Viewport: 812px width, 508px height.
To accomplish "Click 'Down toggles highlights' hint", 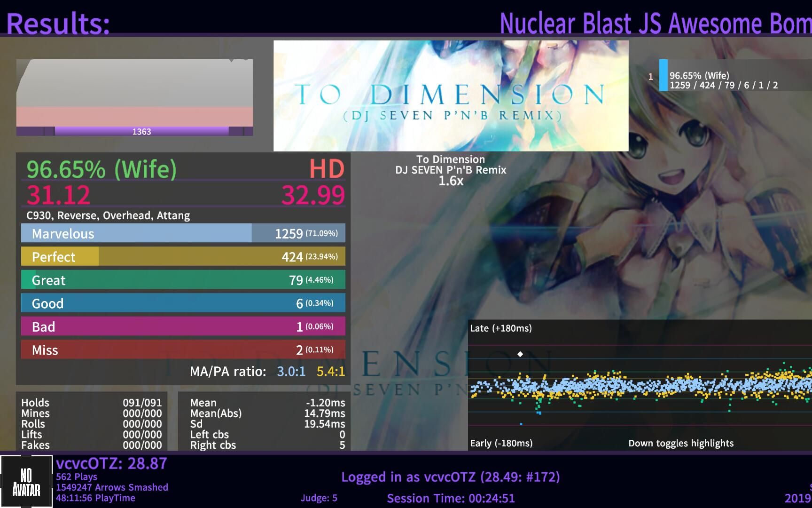I will 681,443.
